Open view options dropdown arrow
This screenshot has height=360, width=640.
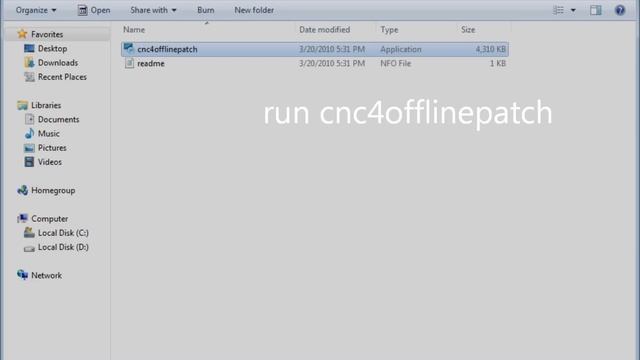573,10
